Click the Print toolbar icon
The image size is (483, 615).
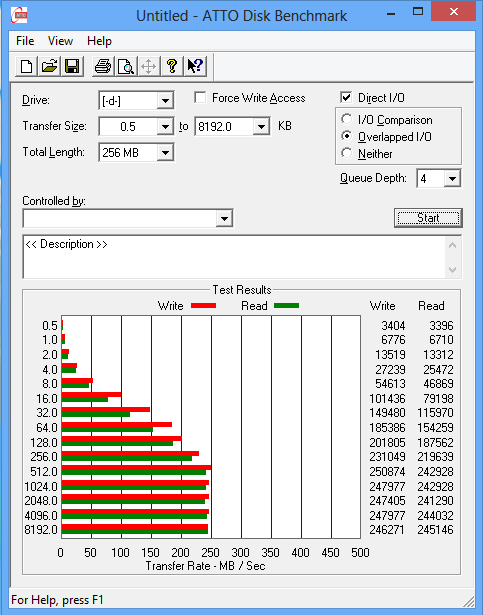click(103, 66)
